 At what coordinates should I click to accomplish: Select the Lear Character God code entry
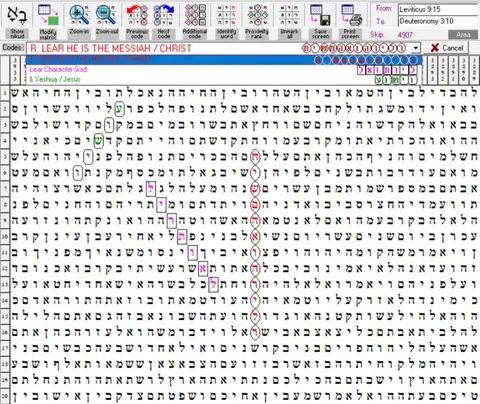[224, 69]
